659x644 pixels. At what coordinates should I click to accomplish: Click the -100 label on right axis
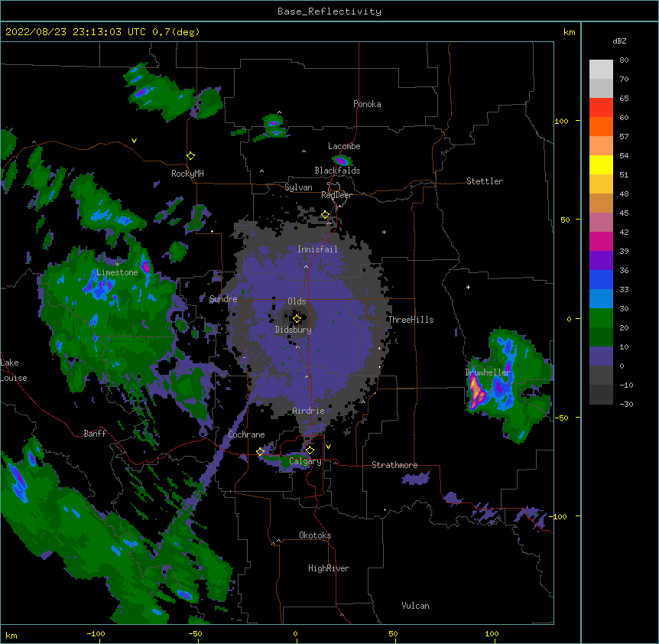point(560,516)
